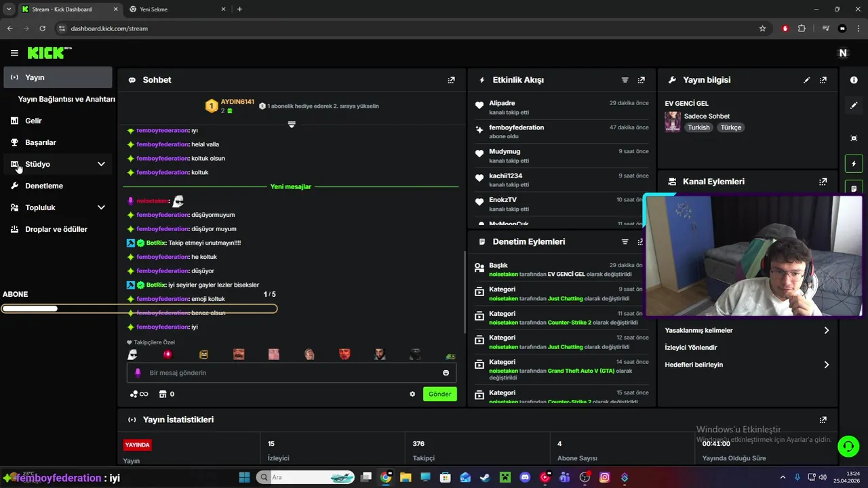This screenshot has width=868, height=488.
Task: Pop out the Sohbet chat panel
Action: (452, 80)
